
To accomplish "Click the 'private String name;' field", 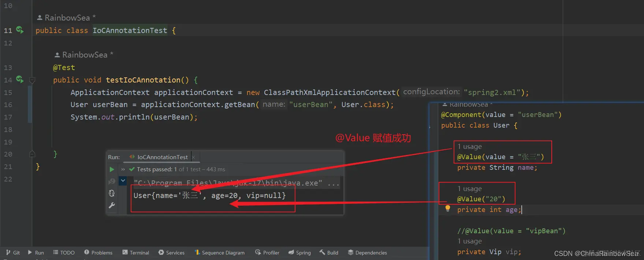I will pyautogui.click(x=497, y=168).
